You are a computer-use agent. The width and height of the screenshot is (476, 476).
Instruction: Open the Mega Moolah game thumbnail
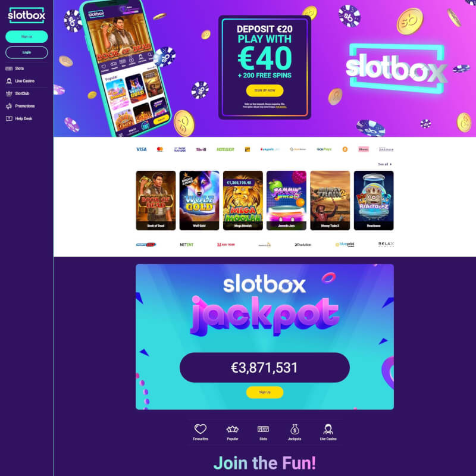pyautogui.click(x=243, y=201)
